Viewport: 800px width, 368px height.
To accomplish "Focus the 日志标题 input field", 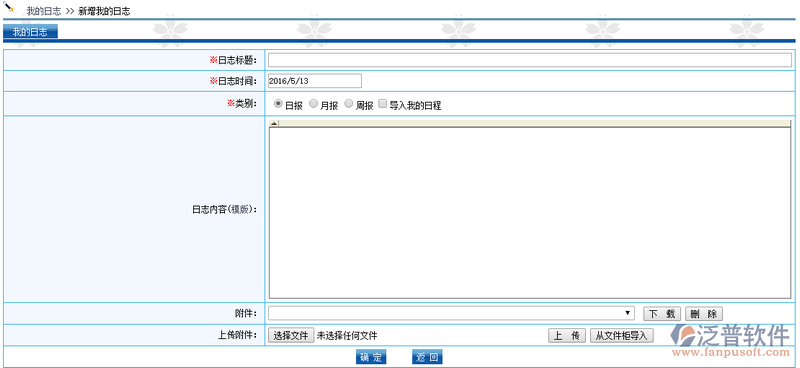I will coord(530,60).
